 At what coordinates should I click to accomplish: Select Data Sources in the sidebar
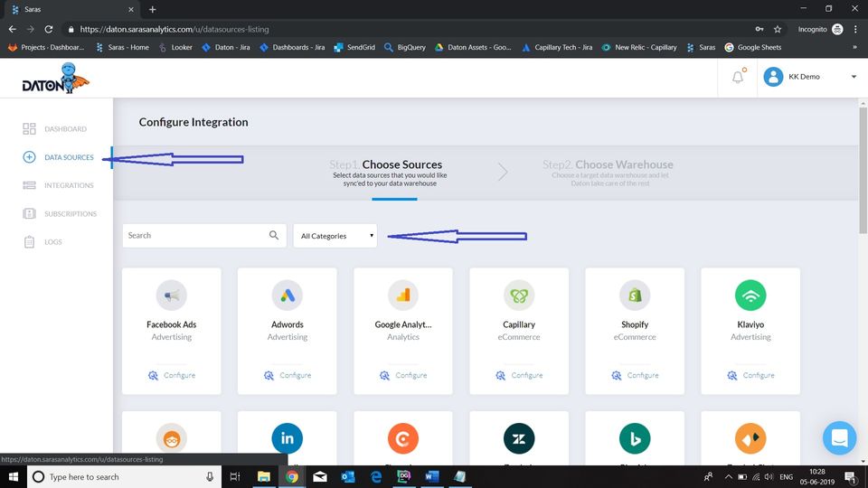coord(58,157)
